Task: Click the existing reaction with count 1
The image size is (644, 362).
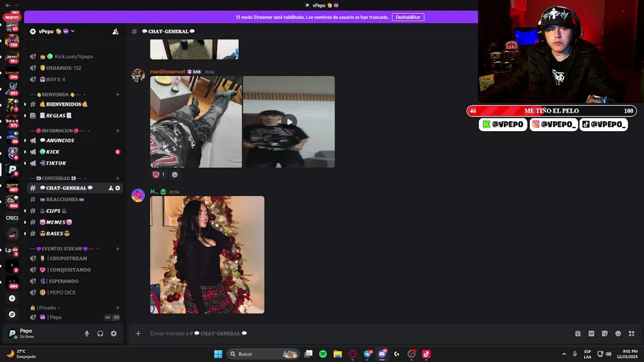Action: point(159,174)
